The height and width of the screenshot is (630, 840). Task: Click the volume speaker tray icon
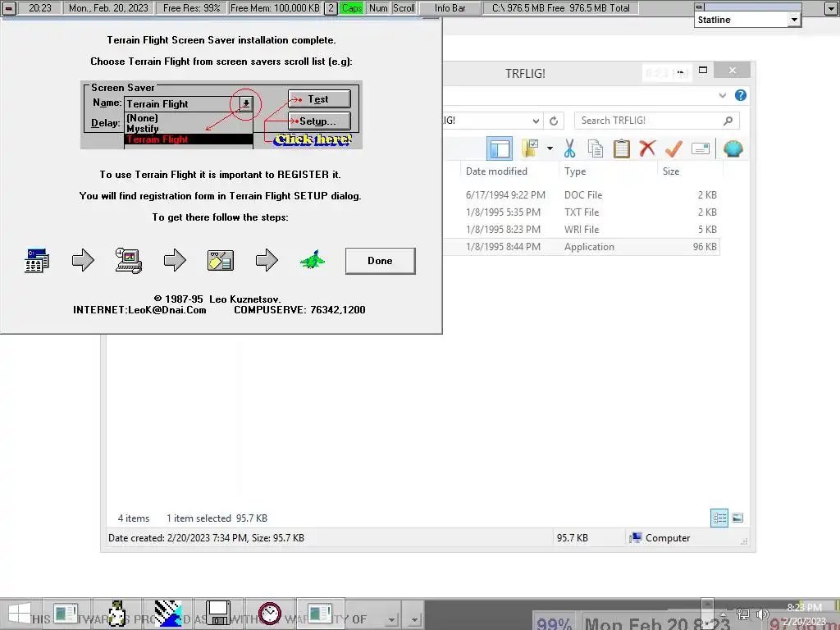coord(762,614)
